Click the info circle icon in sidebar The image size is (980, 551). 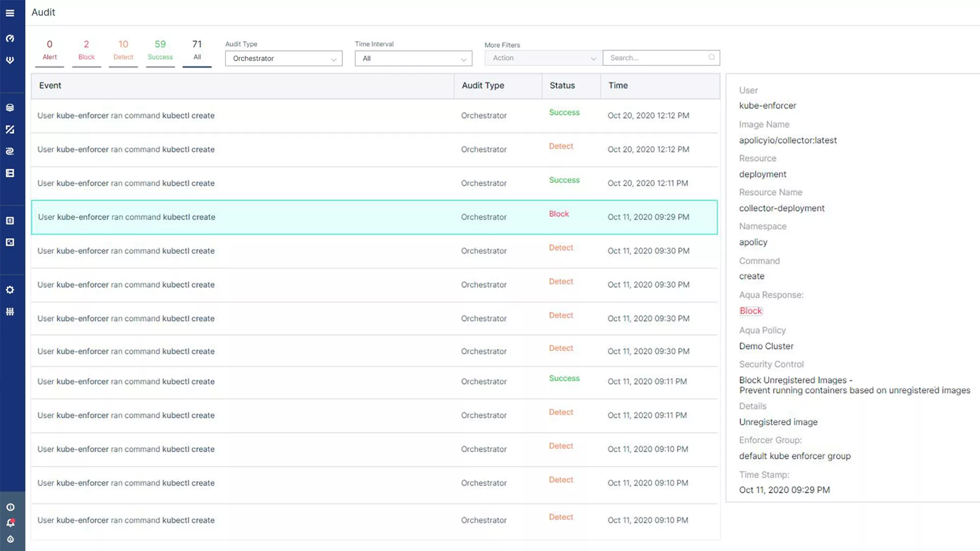pos(10,507)
